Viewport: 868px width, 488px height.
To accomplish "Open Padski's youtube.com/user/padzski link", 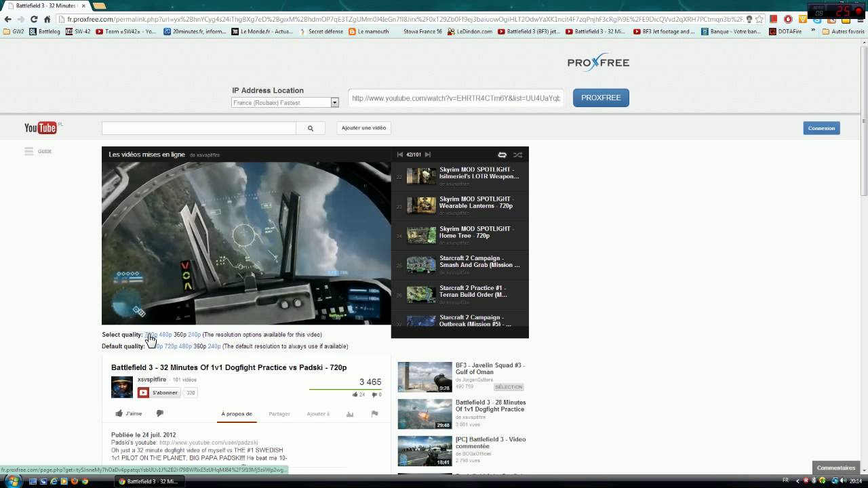I will 209,443.
